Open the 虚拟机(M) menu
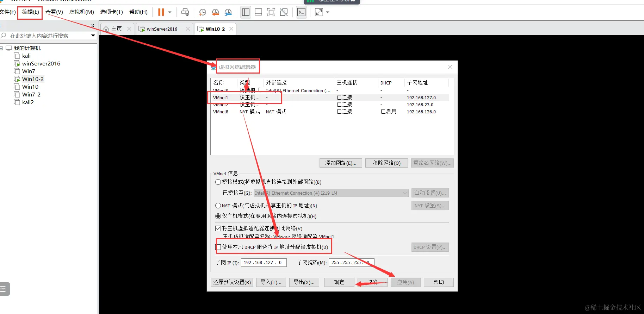Screen dimensions: 644x314 coord(82,12)
